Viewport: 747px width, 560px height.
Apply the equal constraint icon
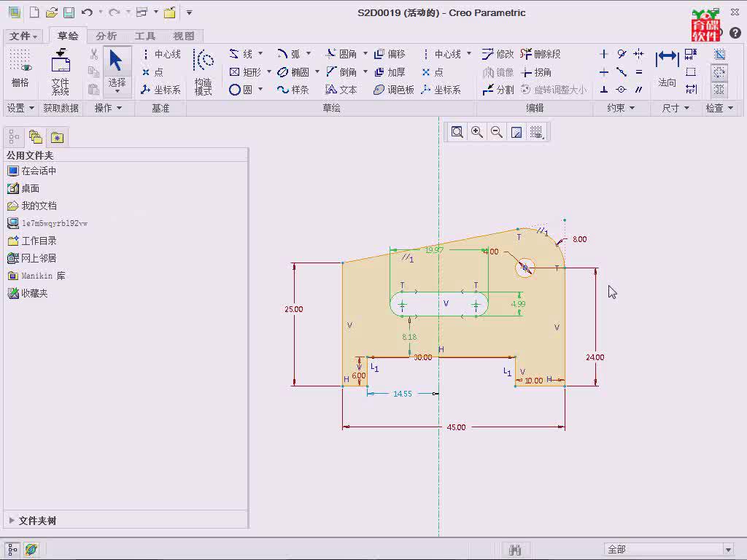639,72
